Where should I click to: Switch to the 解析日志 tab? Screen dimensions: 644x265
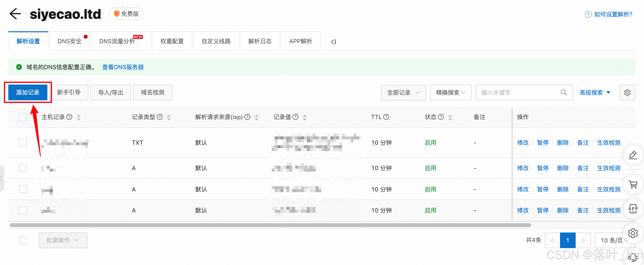pyautogui.click(x=260, y=41)
